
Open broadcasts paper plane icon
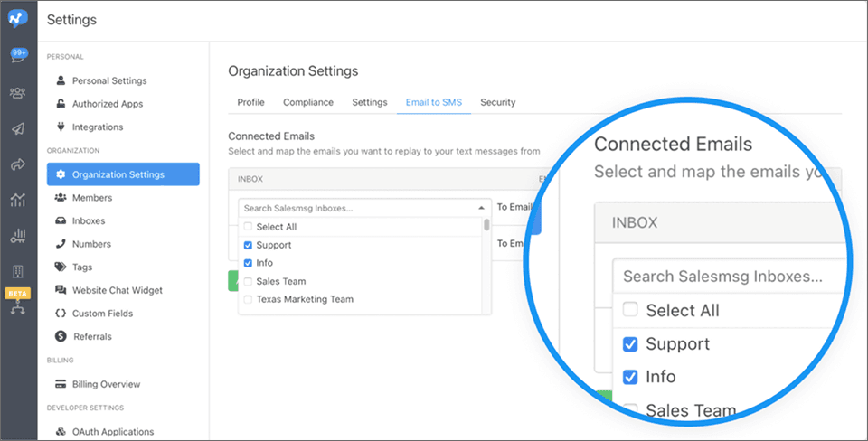pyautogui.click(x=18, y=128)
